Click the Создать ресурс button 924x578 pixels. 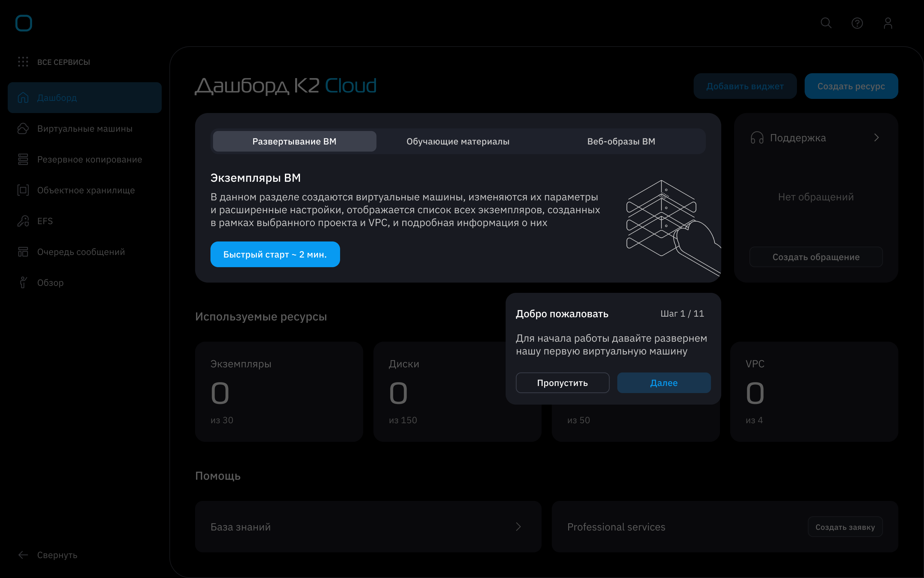pyautogui.click(x=851, y=86)
